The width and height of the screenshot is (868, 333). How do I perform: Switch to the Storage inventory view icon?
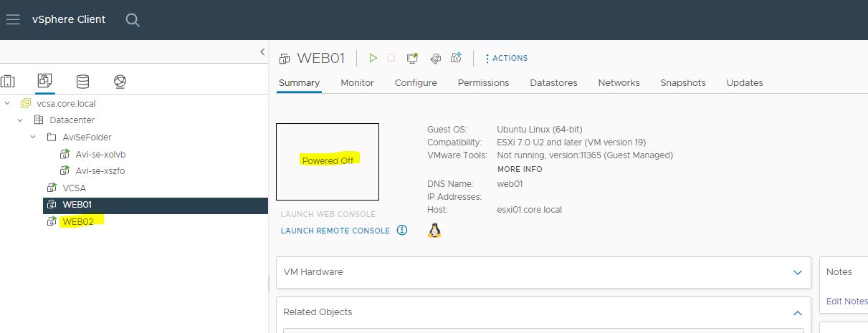(82, 82)
